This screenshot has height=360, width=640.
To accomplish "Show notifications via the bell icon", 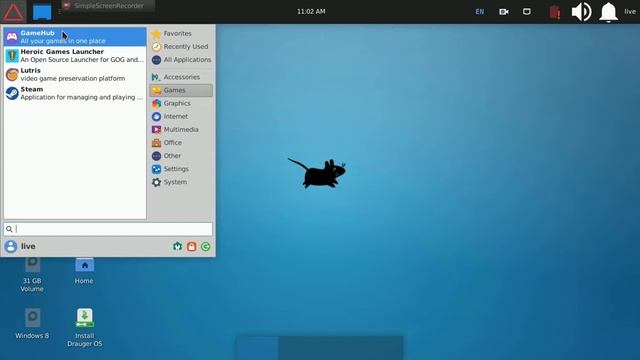I will click(x=608, y=12).
